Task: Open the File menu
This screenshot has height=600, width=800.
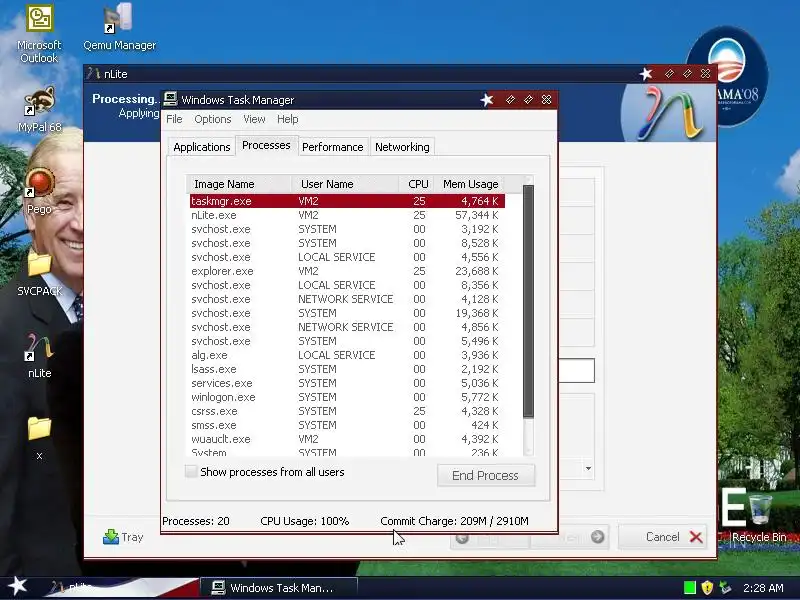Action: 174,119
